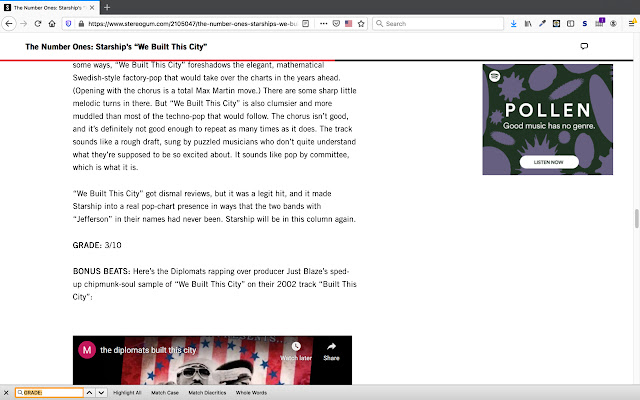Close the Number Ones browser tab
The height and width of the screenshot is (400, 640).
(x=92, y=7)
